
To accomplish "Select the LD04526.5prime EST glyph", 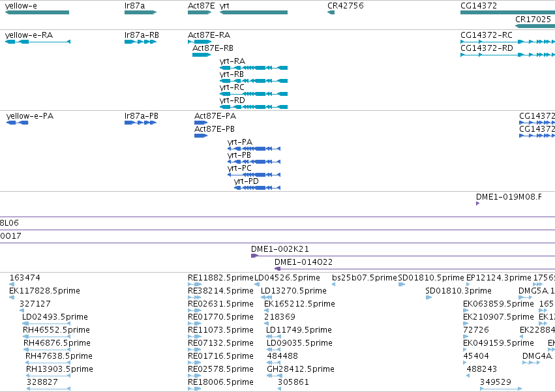I will [257, 284].
